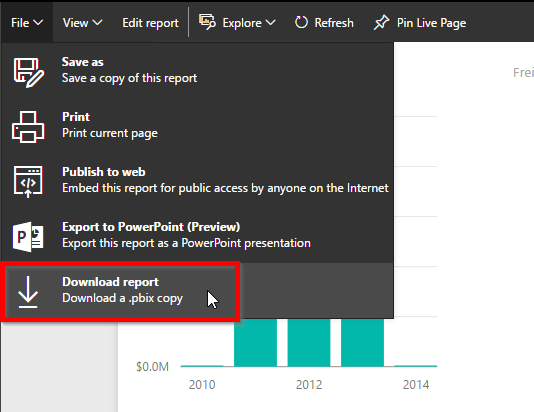Click the Edit report button
534x412 pixels.
click(150, 23)
